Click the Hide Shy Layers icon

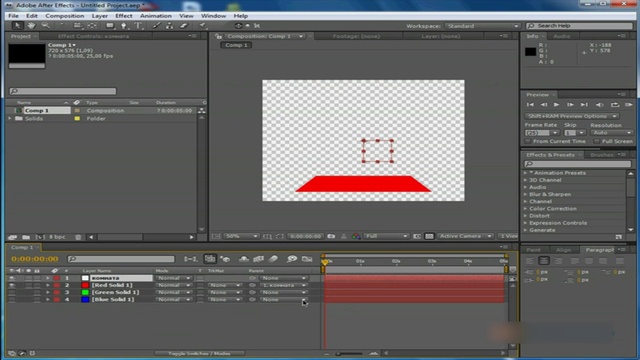click(x=244, y=259)
